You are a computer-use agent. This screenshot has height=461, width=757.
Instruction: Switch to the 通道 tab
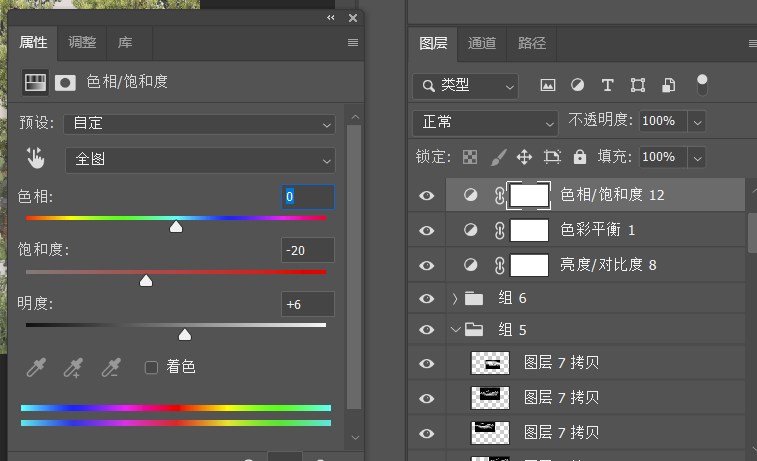[482, 43]
